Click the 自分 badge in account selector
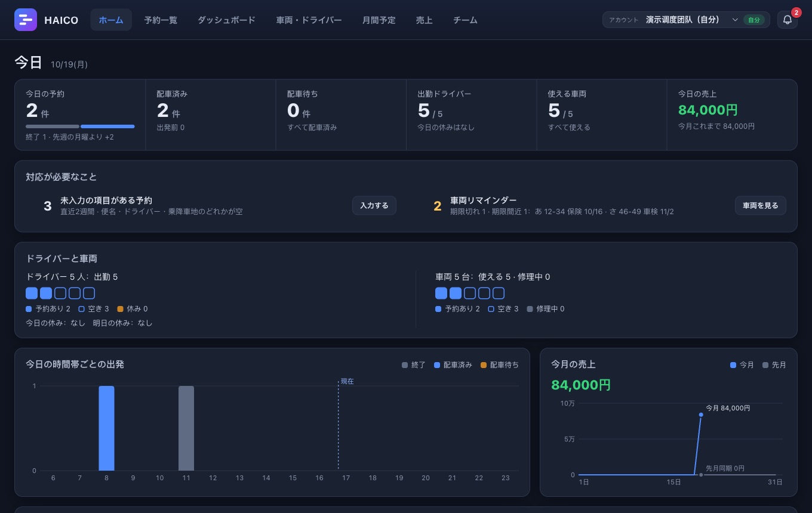 coord(754,20)
